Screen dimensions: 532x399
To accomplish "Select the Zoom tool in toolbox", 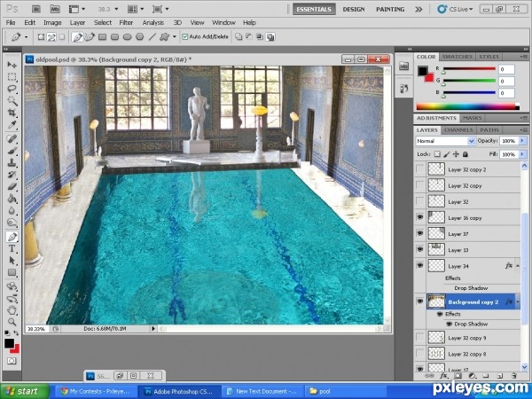I will pos(12,321).
